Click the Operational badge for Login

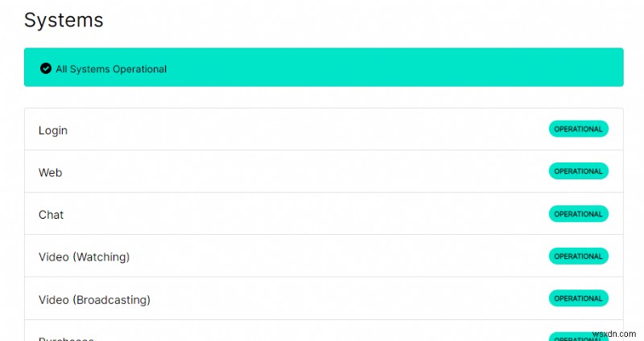[x=578, y=129]
